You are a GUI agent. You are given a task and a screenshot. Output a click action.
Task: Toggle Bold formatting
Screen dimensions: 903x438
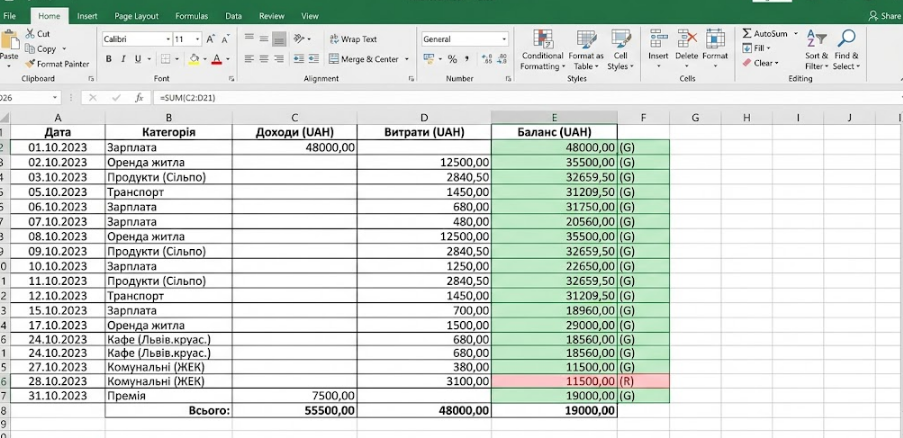point(108,59)
